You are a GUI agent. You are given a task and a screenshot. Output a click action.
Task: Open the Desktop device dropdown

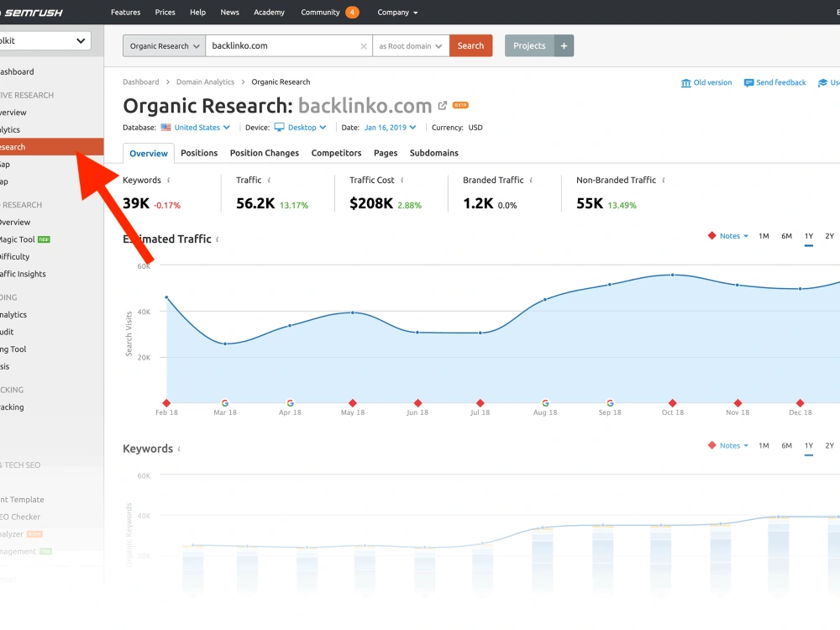click(x=300, y=128)
